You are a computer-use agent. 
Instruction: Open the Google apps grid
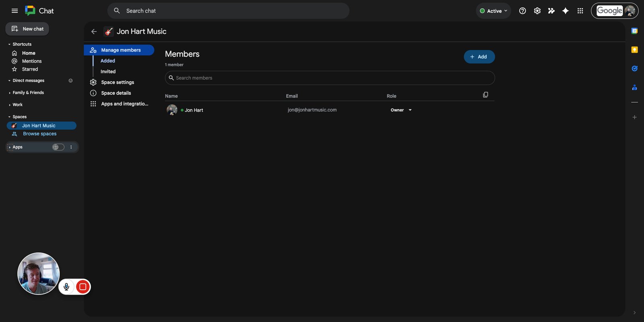(x=580, y=11)
